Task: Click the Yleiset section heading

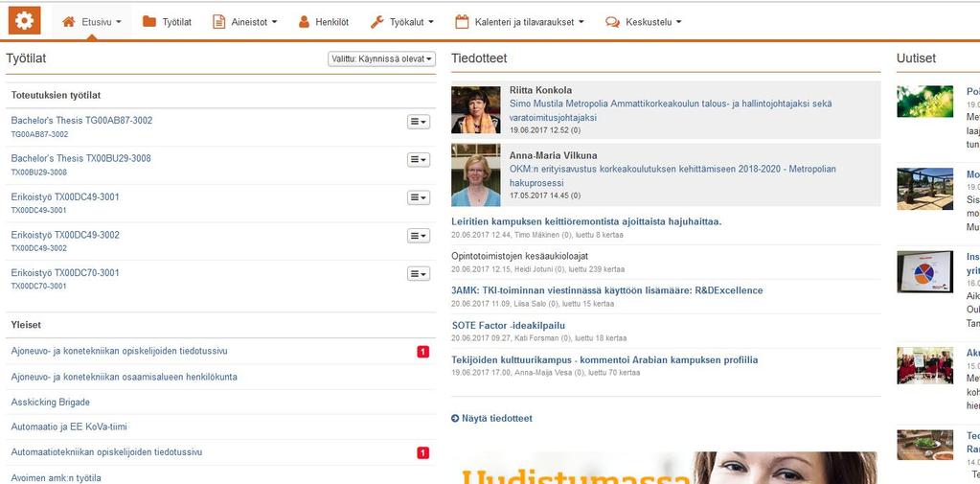Action: [26, 325]
